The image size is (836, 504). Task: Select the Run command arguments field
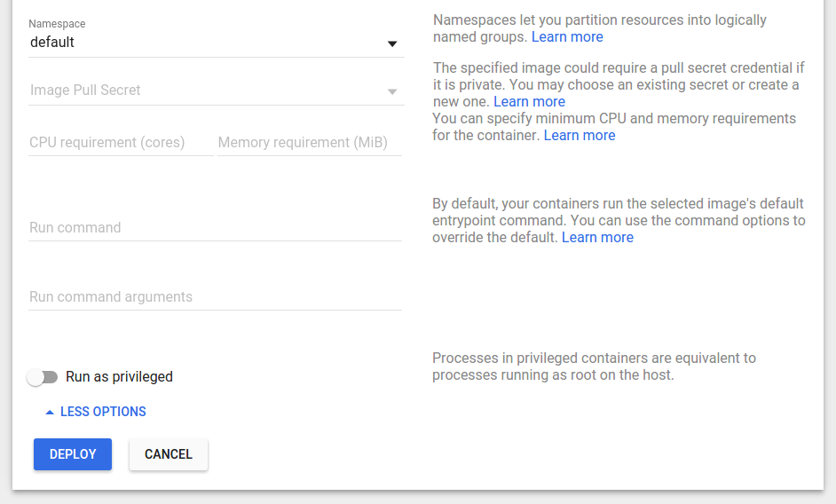[215, 297]
